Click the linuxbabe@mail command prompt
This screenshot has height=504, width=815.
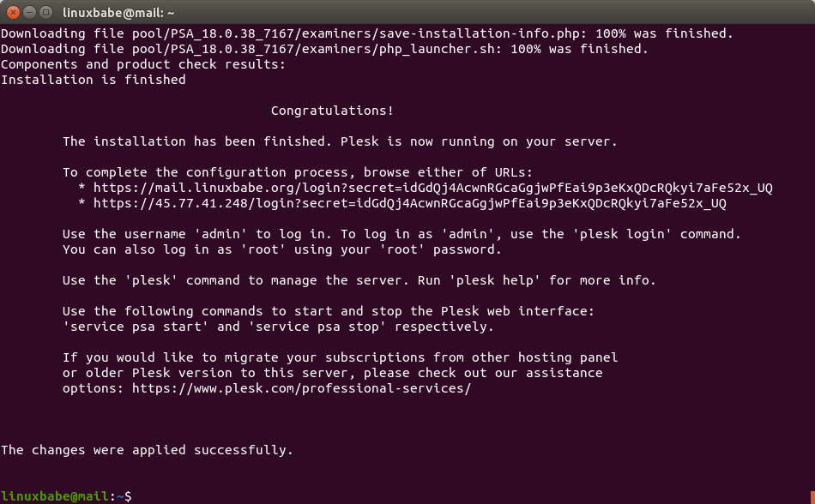[66, 496]
